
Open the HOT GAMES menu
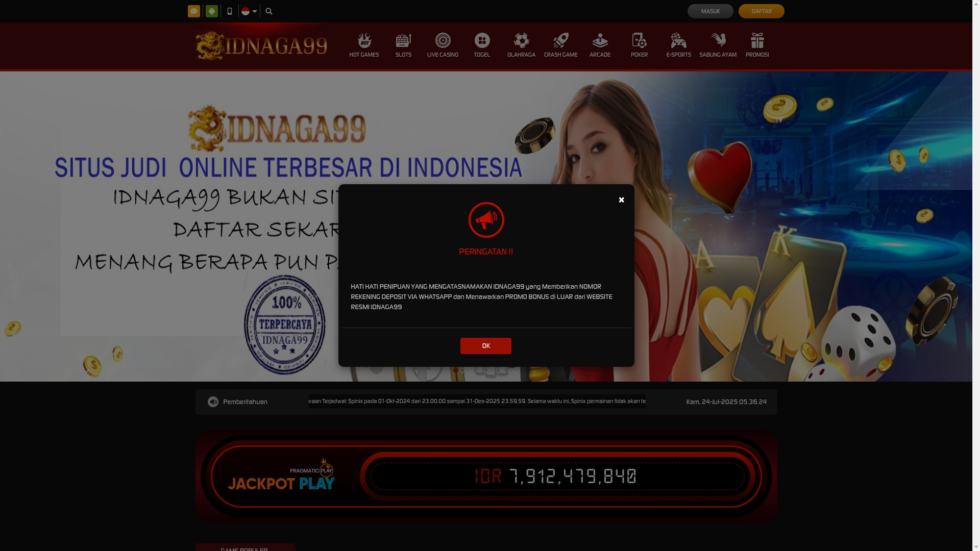(364, 45)
